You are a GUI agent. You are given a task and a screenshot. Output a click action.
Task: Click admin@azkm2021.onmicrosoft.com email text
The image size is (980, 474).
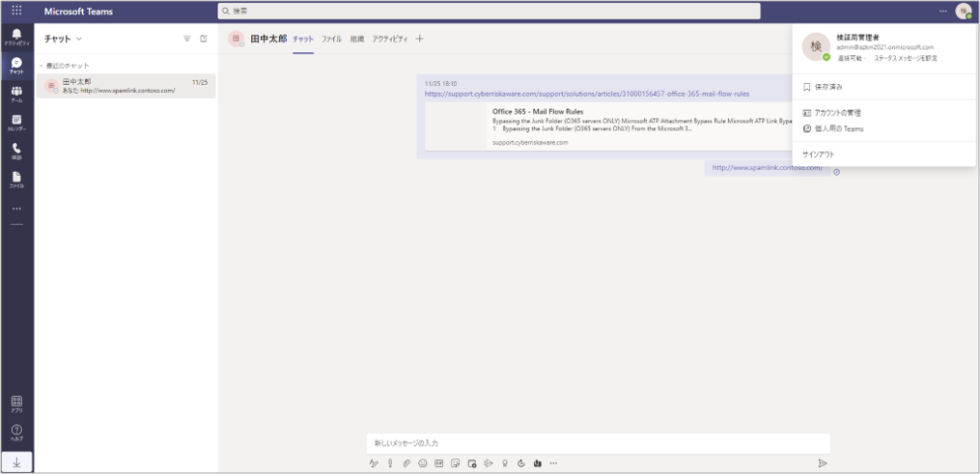[885, 47]
